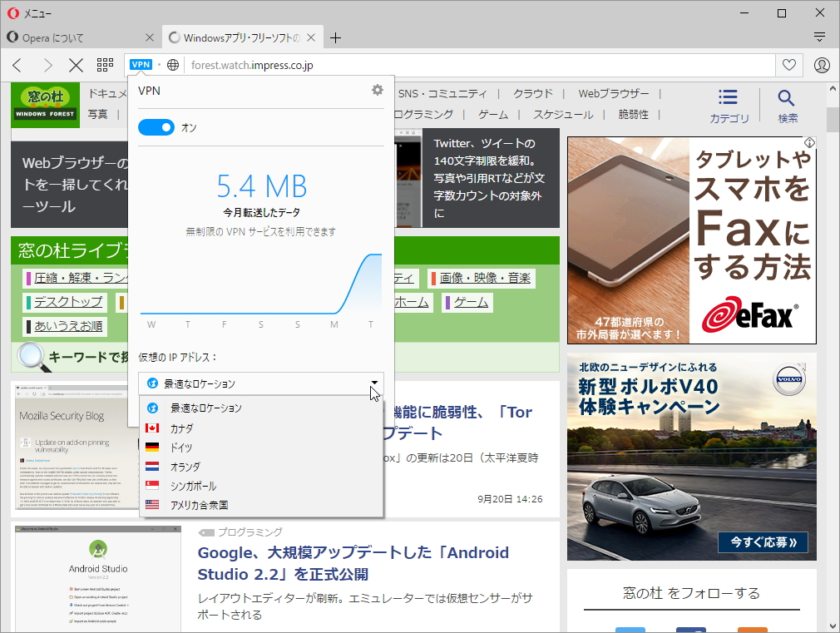Viewport: 840px width, 633px height.
Task: Go back with the back arrow
Action: click(17, 66)
